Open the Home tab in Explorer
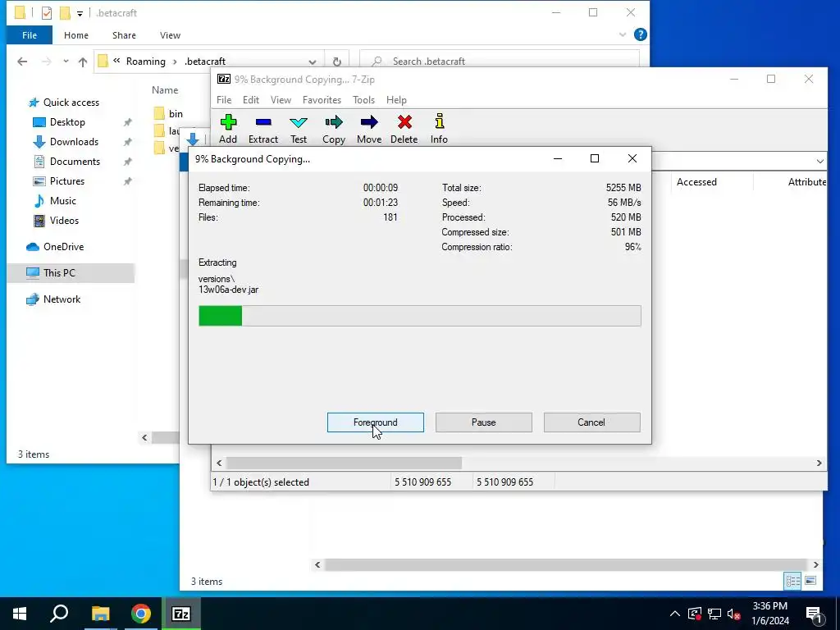Image resolution: width=840 pixels, height=630 pixels. click(76, 35)
